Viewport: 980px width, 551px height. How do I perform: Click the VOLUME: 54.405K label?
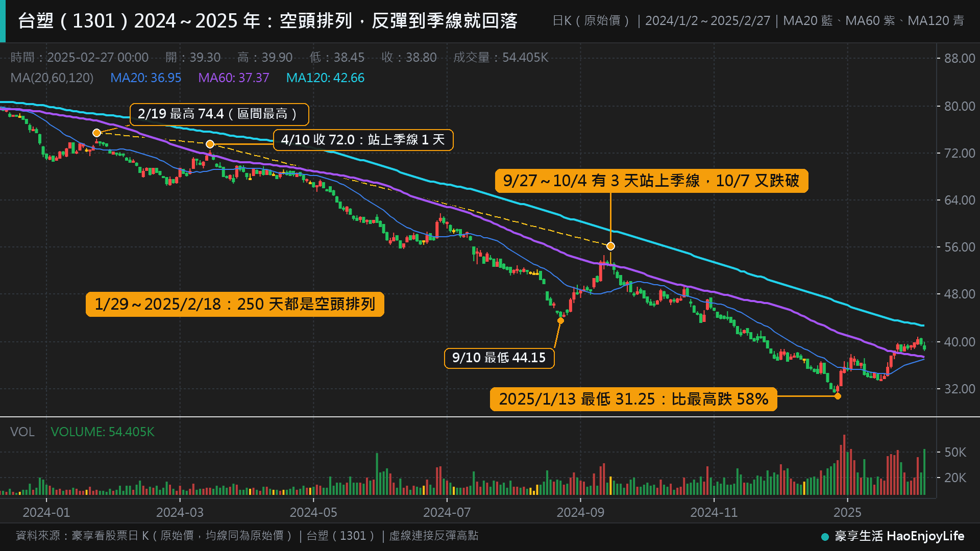click(x=103, y=432)
